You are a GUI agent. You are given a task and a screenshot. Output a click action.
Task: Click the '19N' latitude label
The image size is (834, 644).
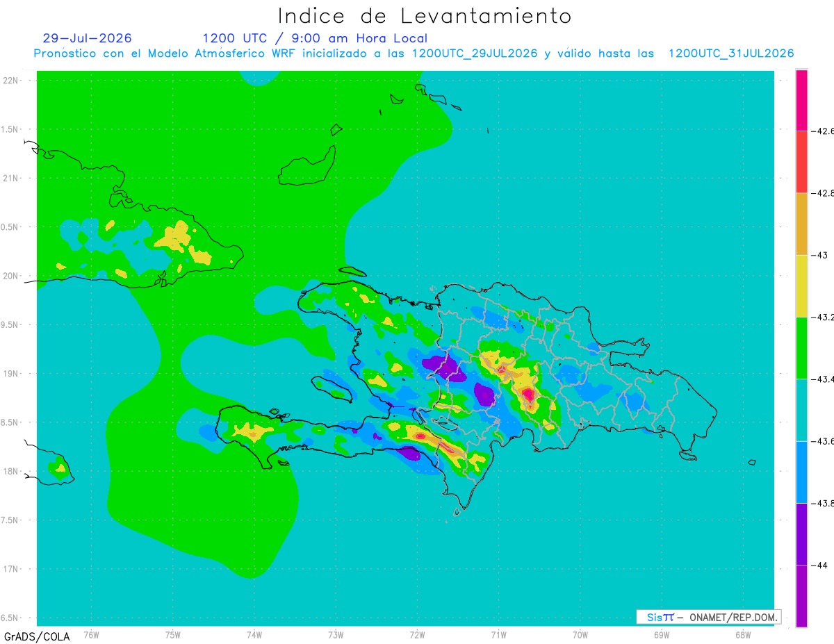pos(12,374)
